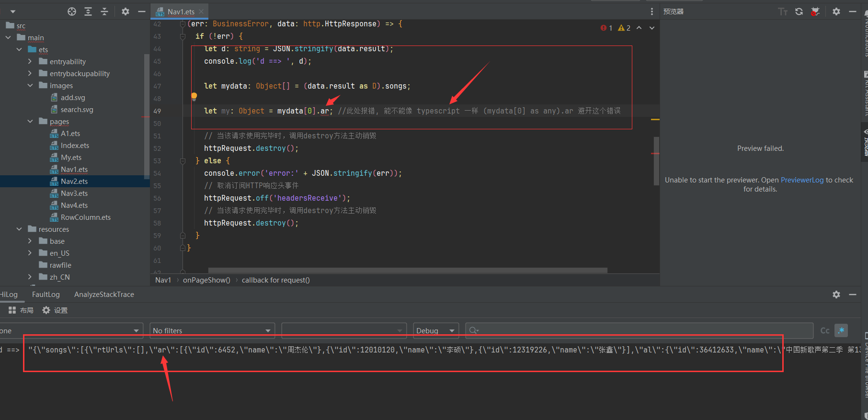Open project panel settings gear

tap(126, 11)
